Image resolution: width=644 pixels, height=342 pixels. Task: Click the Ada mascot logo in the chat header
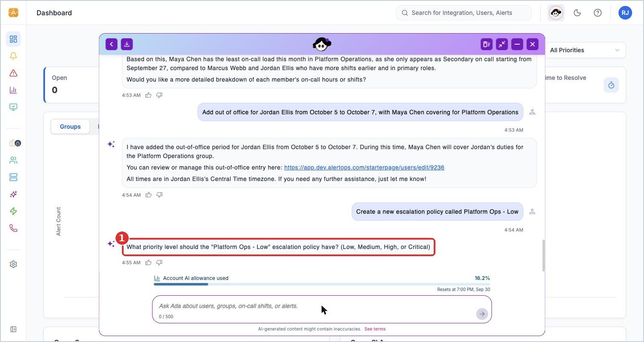[x=322, y=44]
